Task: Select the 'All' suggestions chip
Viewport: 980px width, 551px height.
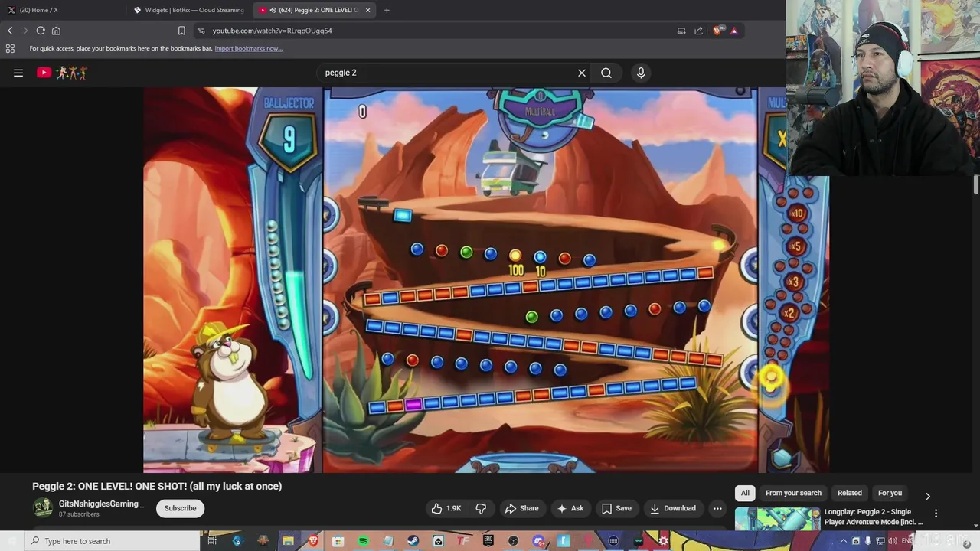Action: tap(745, 493)
